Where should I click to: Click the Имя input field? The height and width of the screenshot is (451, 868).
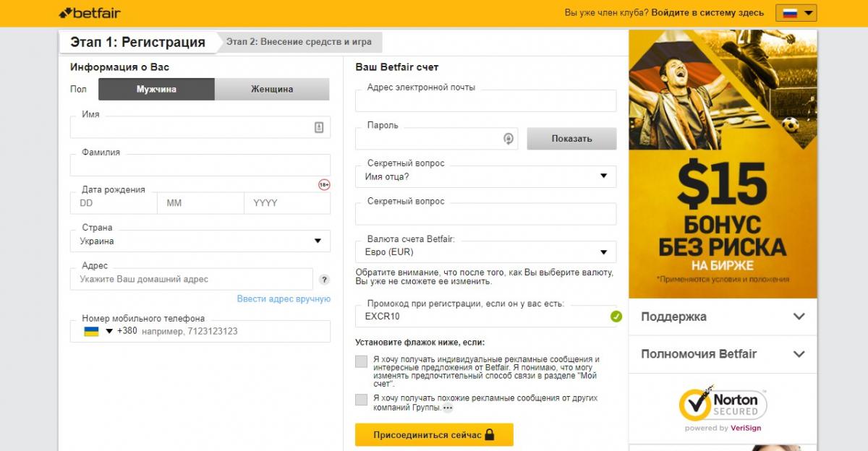(200, 127)
